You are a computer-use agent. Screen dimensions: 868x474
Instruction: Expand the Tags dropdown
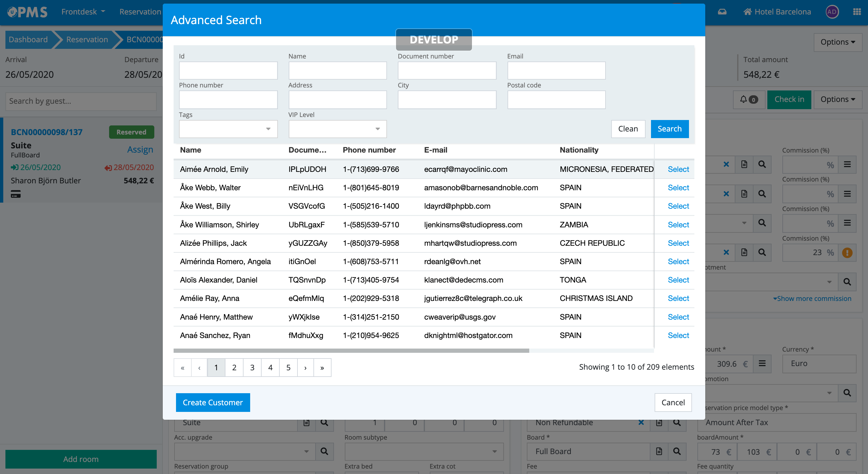tap(228, 129)
